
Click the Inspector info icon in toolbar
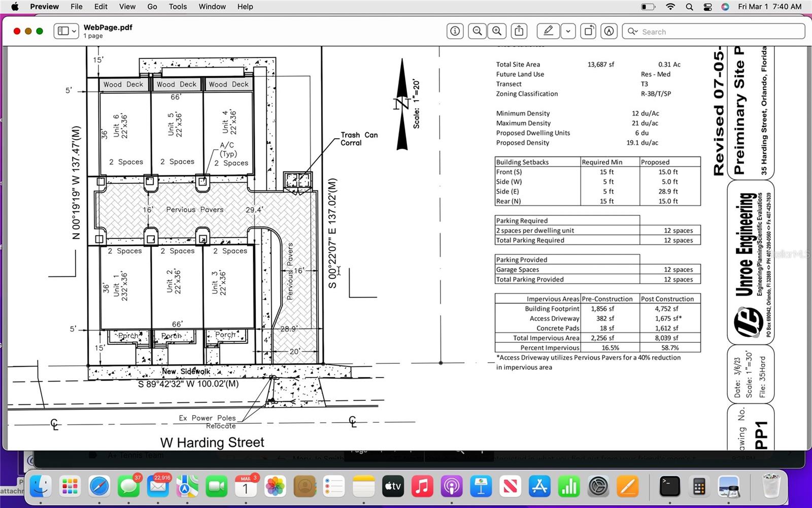click(x=455, y=31)
